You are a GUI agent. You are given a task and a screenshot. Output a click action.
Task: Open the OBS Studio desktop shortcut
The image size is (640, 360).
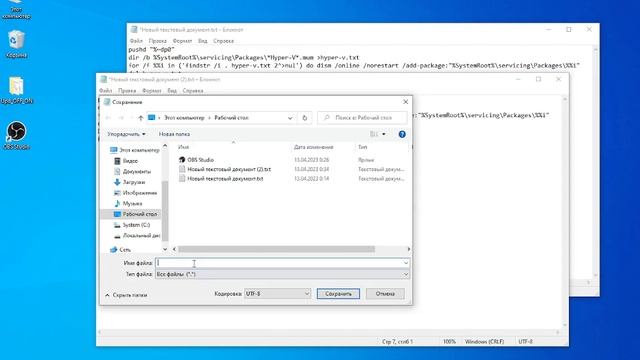pos(16,136)
